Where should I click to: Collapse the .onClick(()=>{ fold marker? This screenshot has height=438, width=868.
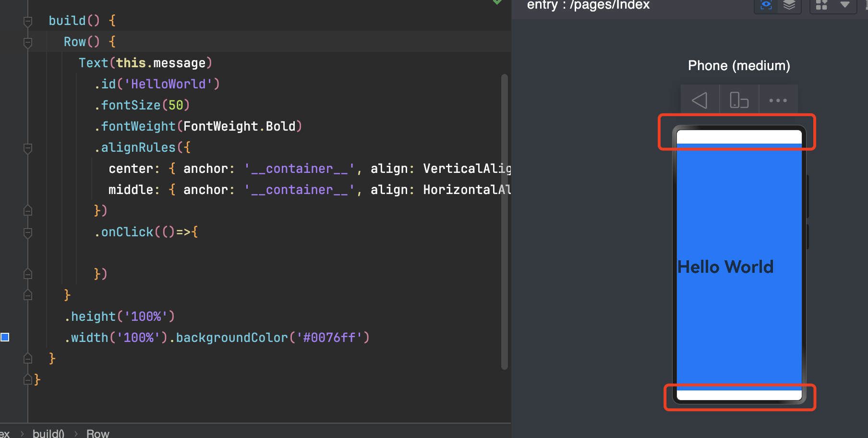coord(28,232)
